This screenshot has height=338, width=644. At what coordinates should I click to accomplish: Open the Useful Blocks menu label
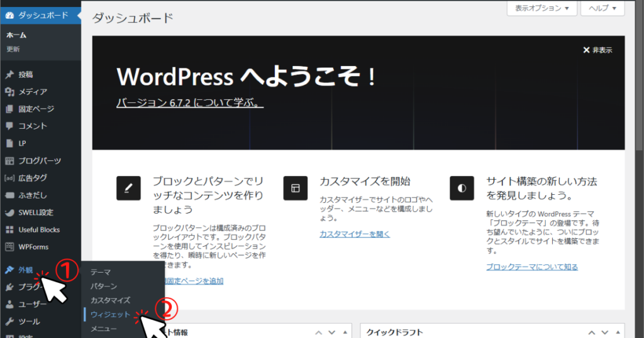click(39, 230)
